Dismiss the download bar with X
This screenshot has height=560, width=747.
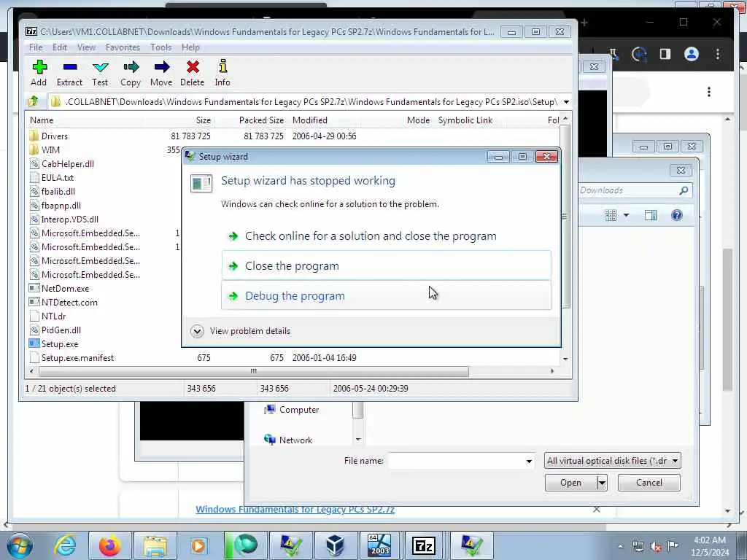pos(597,510)
